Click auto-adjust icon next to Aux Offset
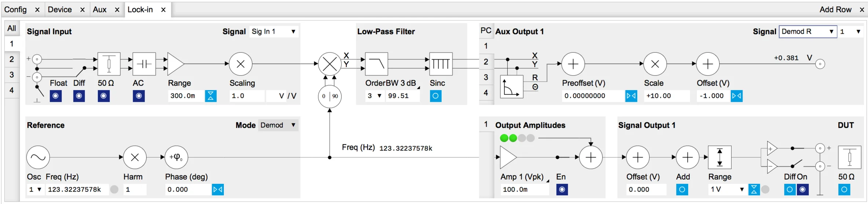This screenshot has width=868, height=204. (737, 96)
